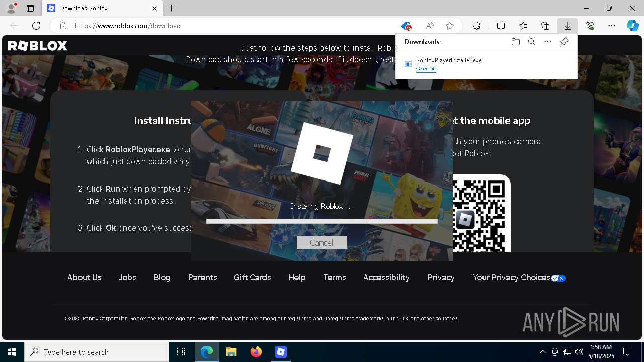This screenshot has width=644, height=362.
Task: Refresh the Roblox download page
Action: click(36, 26)
